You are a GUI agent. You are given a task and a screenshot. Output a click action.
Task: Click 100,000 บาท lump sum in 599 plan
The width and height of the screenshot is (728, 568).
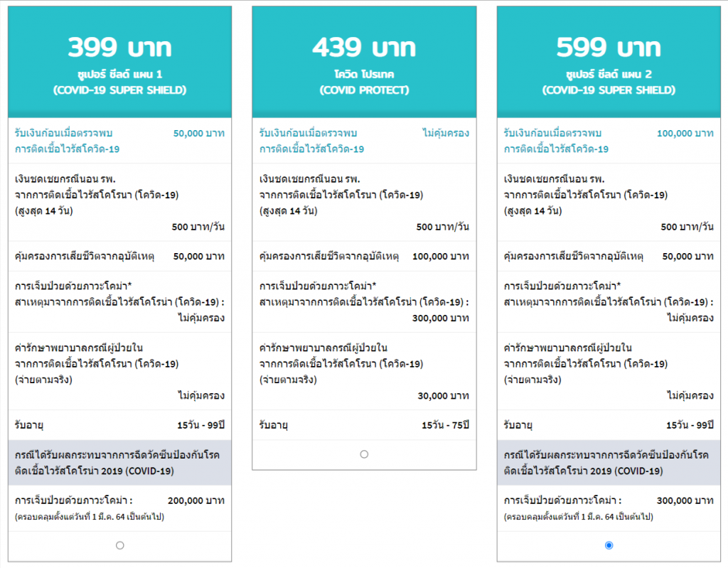pyautogui.click(x=685, y=134)
